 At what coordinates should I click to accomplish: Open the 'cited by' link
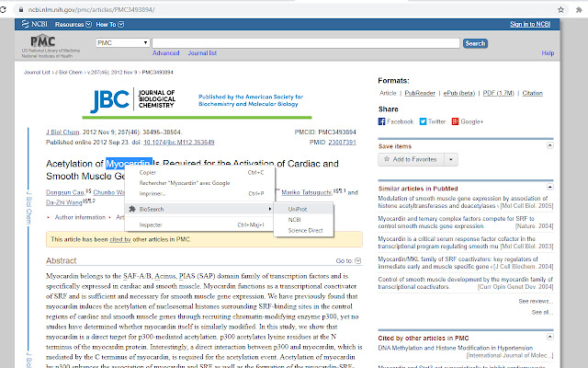[120, 239]
